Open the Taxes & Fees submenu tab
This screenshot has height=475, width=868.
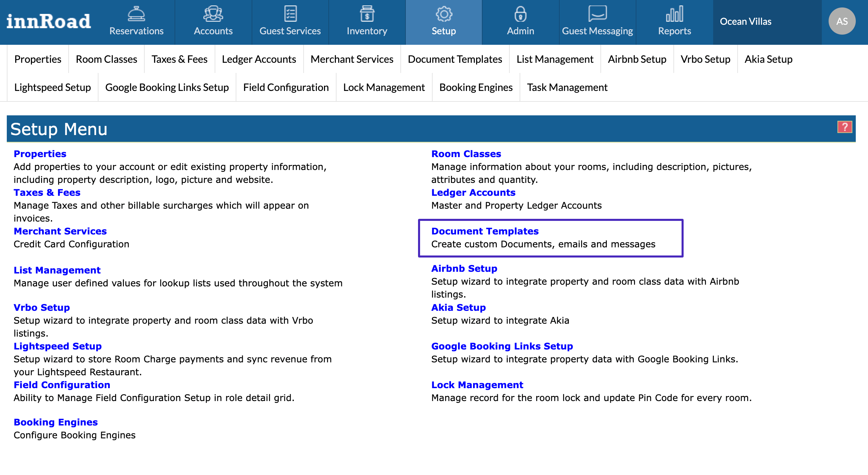179,59
